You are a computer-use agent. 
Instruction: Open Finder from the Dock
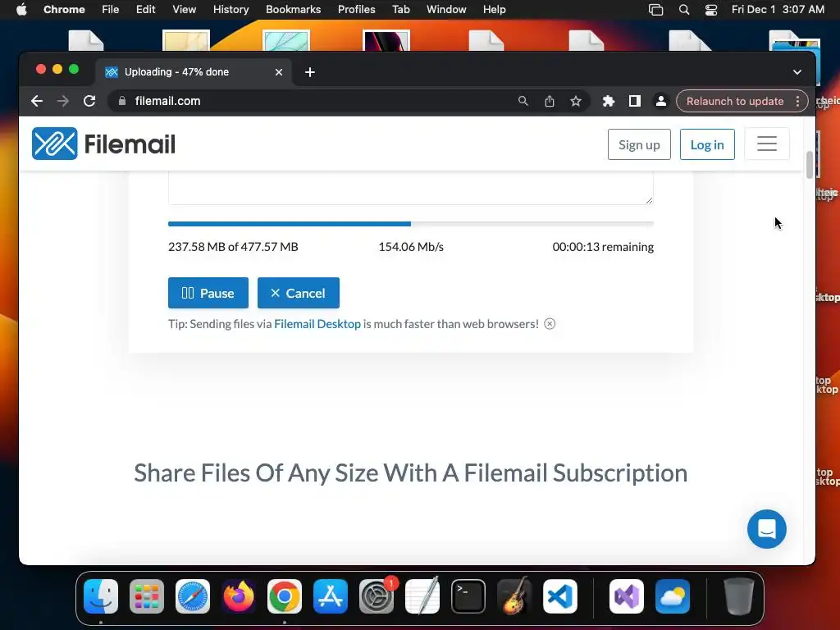point(101,596)
